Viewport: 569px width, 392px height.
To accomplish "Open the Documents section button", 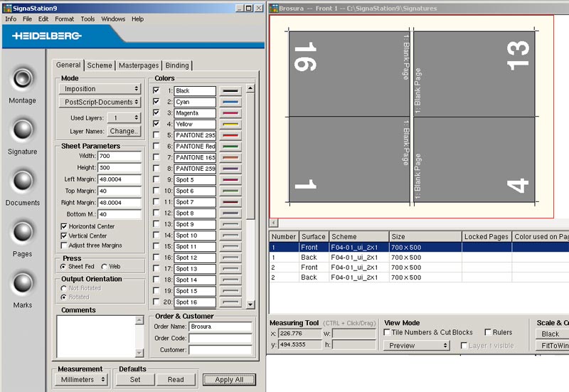I will (23, 181).
